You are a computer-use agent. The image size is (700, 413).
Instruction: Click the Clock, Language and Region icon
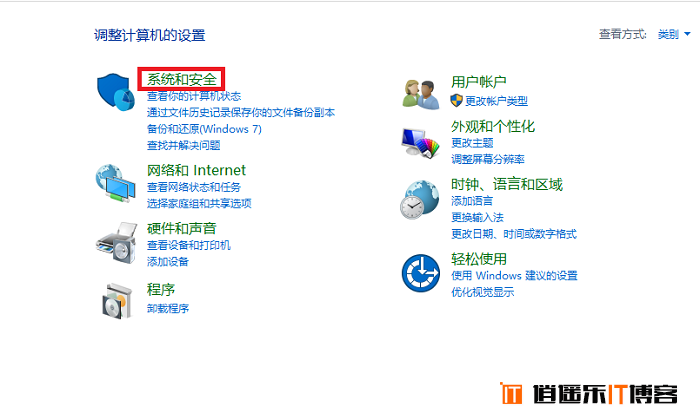(420, 200)
